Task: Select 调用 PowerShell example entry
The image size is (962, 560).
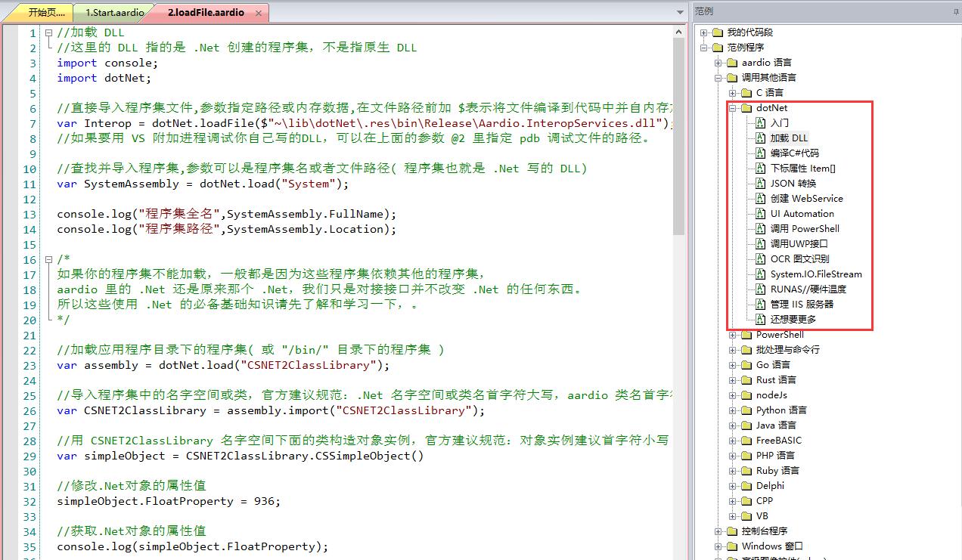Action: coord(804,229)
